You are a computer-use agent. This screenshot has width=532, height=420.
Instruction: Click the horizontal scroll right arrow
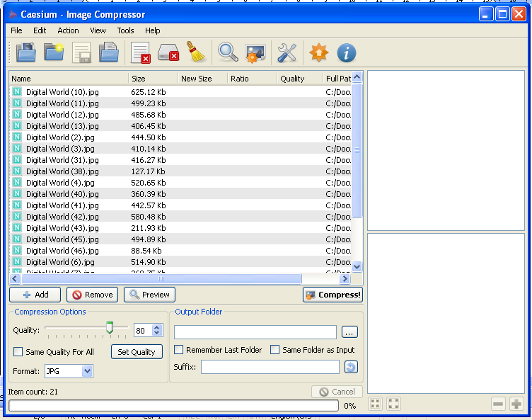pos(345,278)
